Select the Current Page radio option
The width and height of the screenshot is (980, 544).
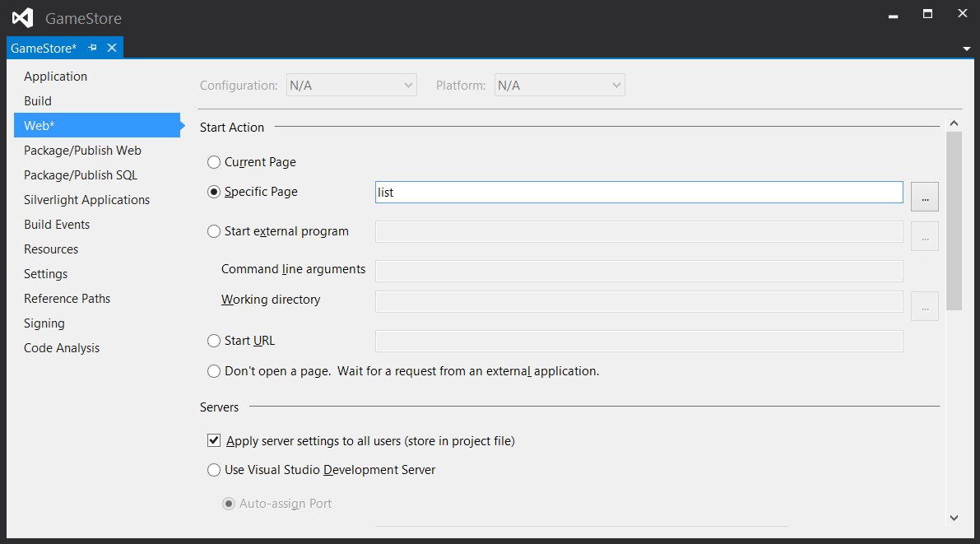tap(214, 162)
